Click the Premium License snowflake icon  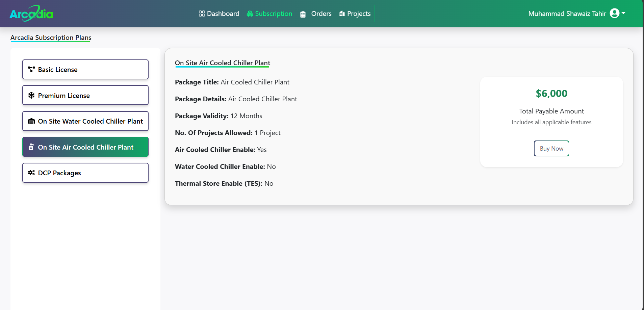[x=31, y=95]
